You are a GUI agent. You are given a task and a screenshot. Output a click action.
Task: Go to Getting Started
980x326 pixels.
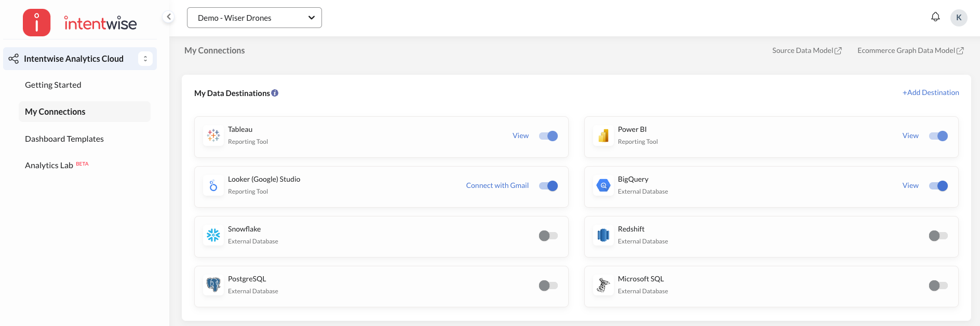tap(53, 85)
